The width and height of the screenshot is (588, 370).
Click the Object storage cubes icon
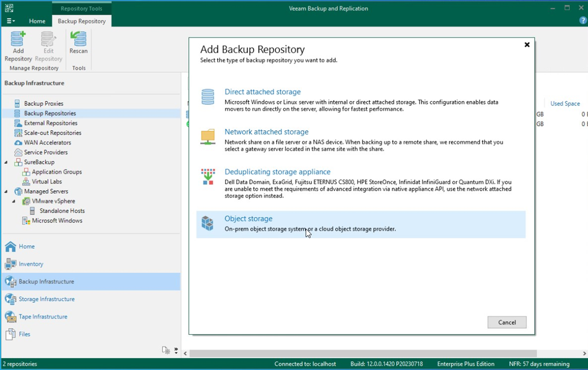[x=207, y=223]
